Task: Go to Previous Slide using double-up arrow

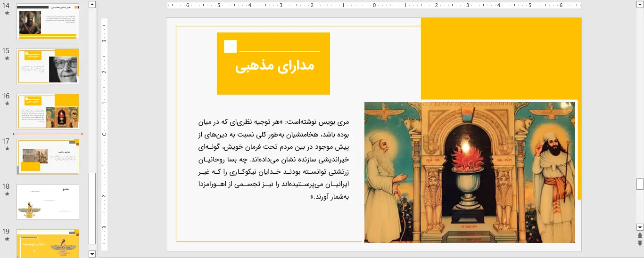Action: click(x=640, y=235)
